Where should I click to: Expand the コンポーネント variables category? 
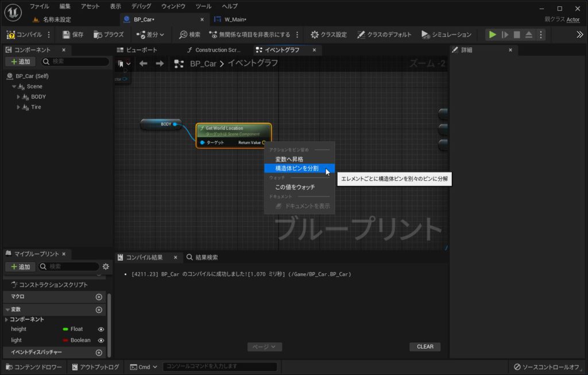point(6,319)
